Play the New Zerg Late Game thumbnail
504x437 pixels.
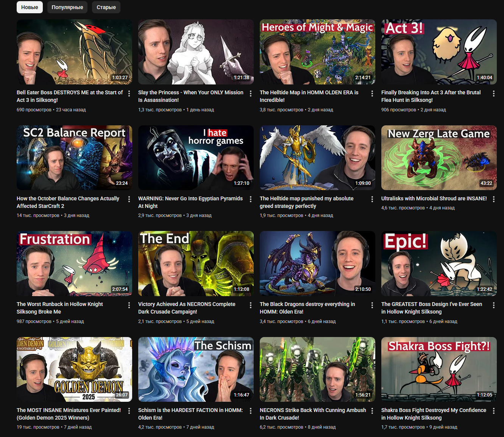pos(439,158)
